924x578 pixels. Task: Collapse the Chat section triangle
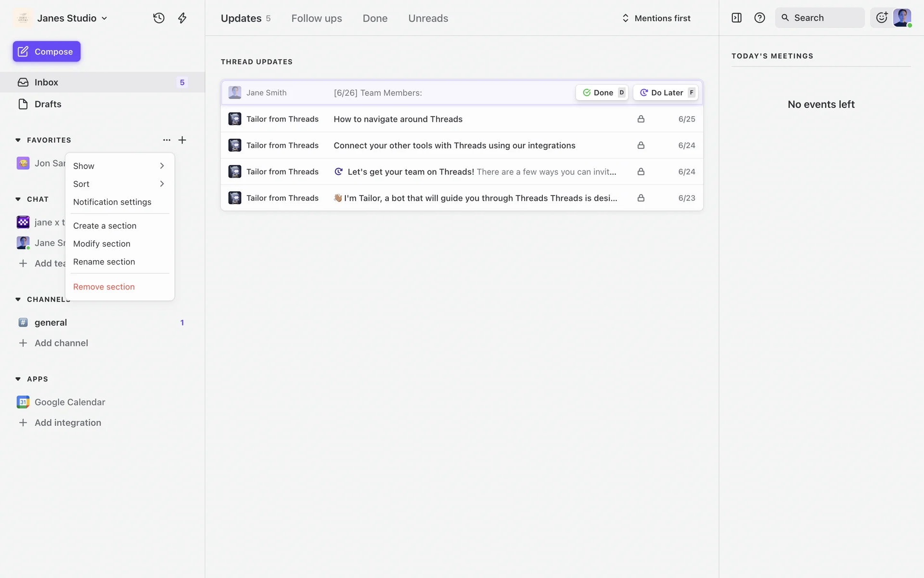tap(18, 199)
